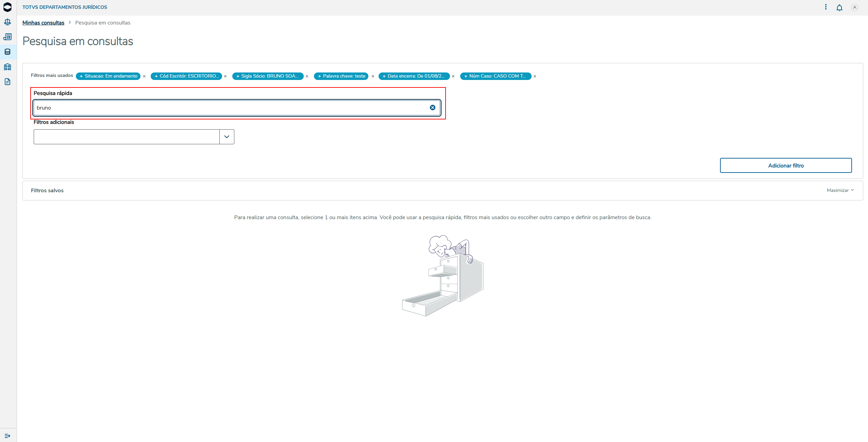The height and width of the screenshot is (442, 868).
Task: Select the database stack sidebar icon
Action: click(x=7, y=52)
